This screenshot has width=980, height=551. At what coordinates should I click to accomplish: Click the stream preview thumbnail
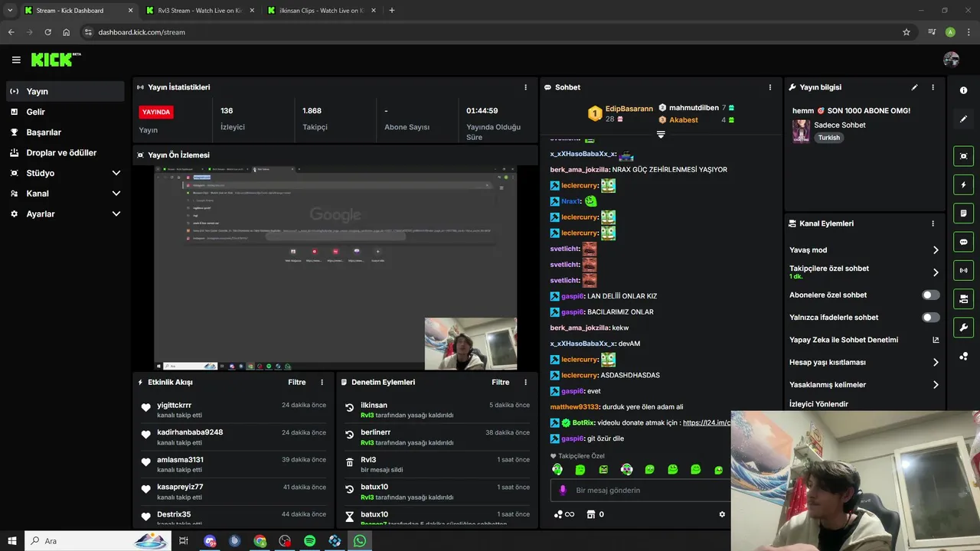pyautogui.click(x=335, y=268)
